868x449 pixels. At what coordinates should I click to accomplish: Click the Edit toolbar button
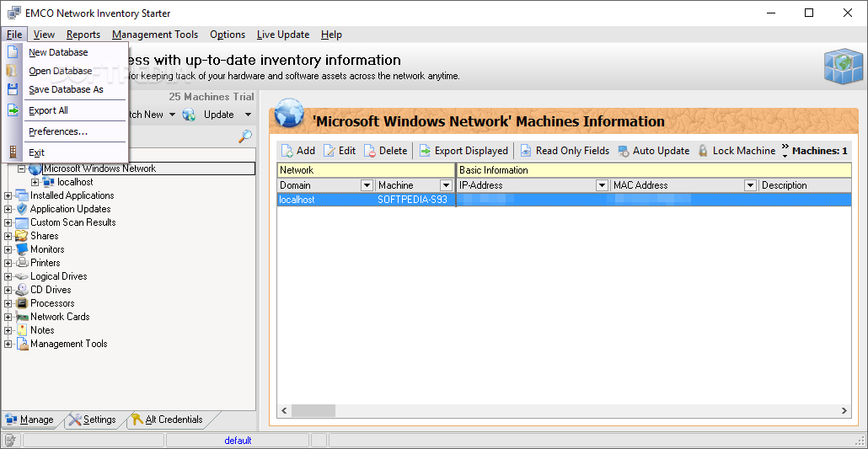click(340, 151)
